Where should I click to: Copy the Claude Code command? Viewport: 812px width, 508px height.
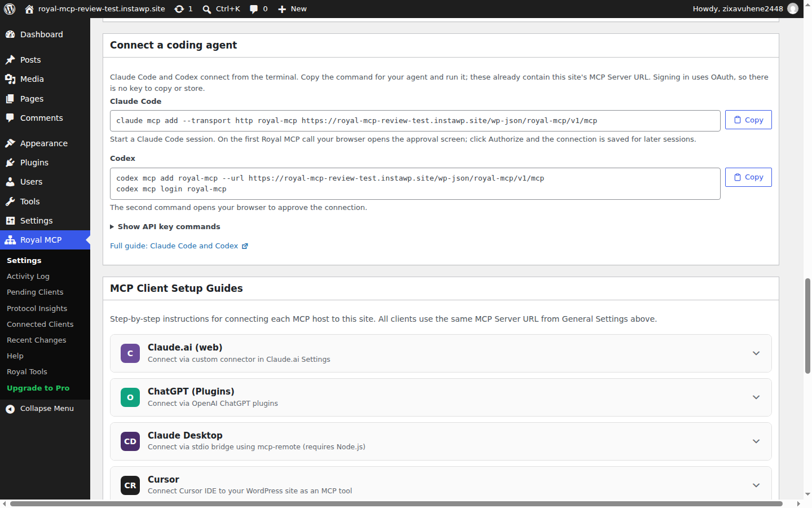coord(748,120)
